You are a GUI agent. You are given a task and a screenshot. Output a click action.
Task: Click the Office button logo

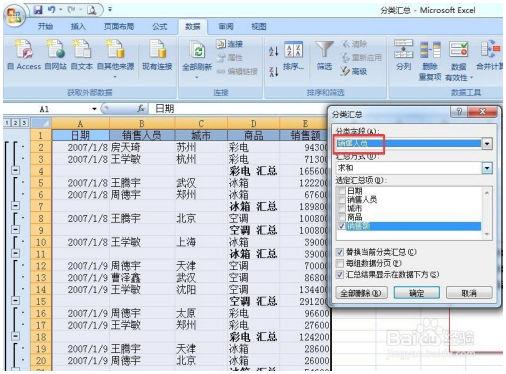pos(15,16)
